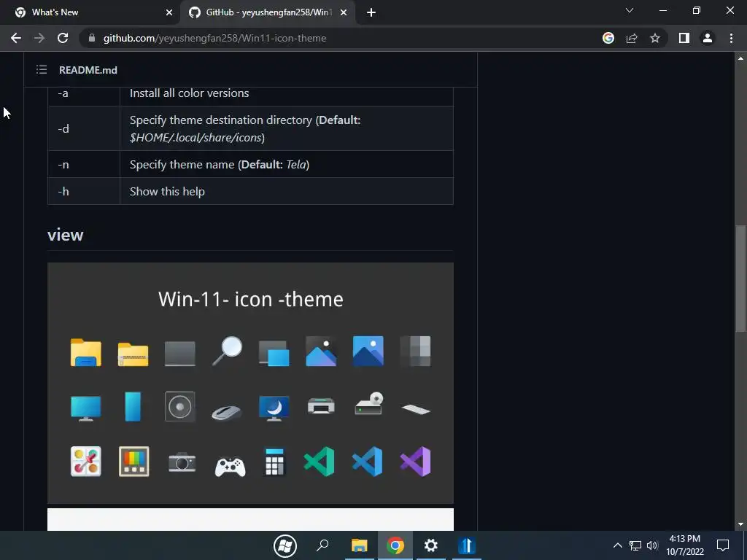View site info via the lock icon
Image resolution: width=747 pixels, height=560 pixels.
(x=91, y=38)
